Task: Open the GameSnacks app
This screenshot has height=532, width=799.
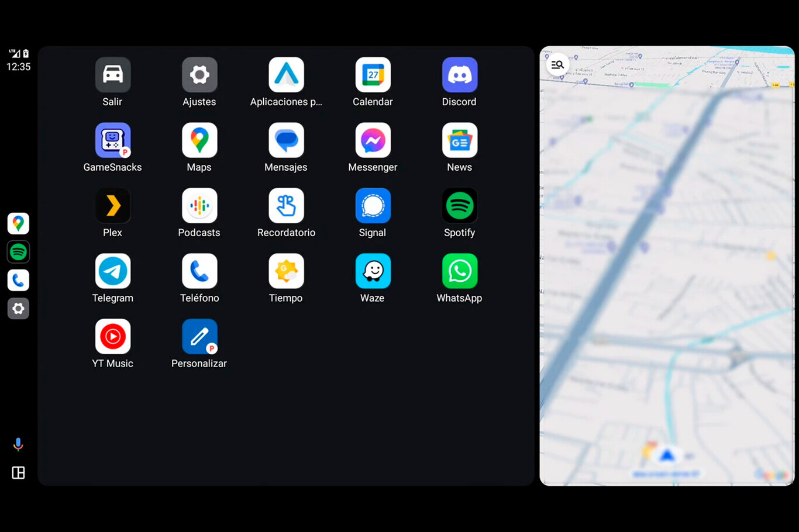Action: tap(113, 140)
